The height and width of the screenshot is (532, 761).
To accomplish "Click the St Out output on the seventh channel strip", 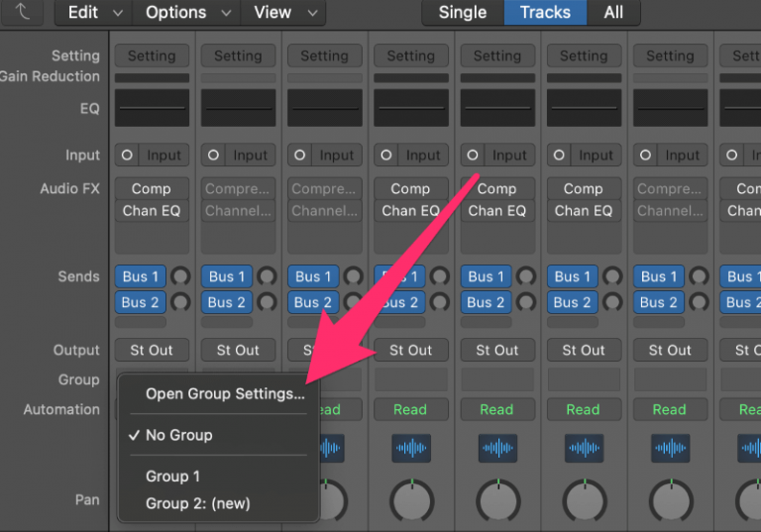I will tap(670, 350).
